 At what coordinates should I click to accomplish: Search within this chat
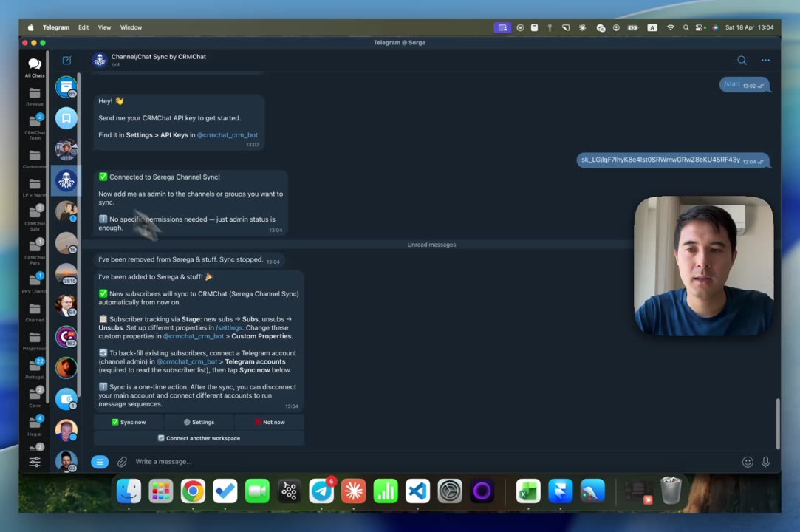tap(742, 61)
